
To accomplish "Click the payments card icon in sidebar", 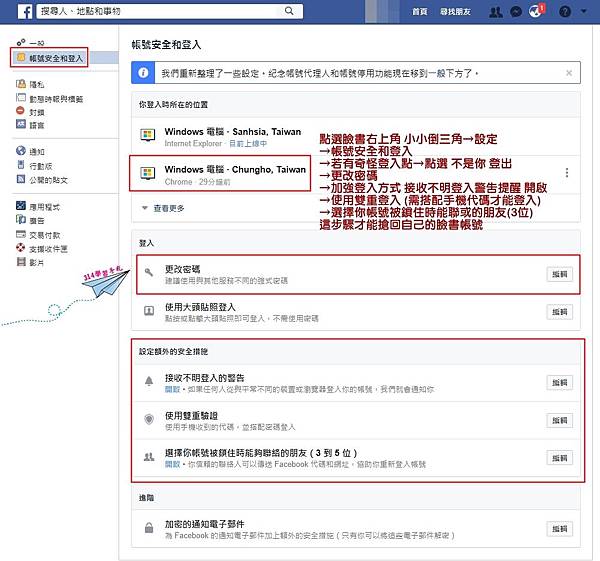I will click(x=21, y=234).
